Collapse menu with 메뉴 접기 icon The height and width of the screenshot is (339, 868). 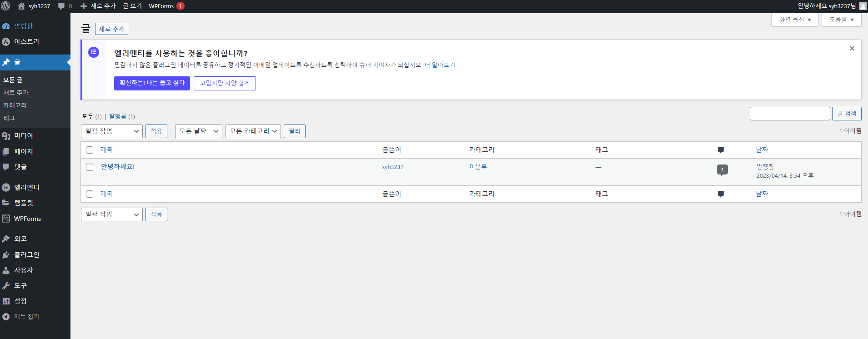(6, 317)
